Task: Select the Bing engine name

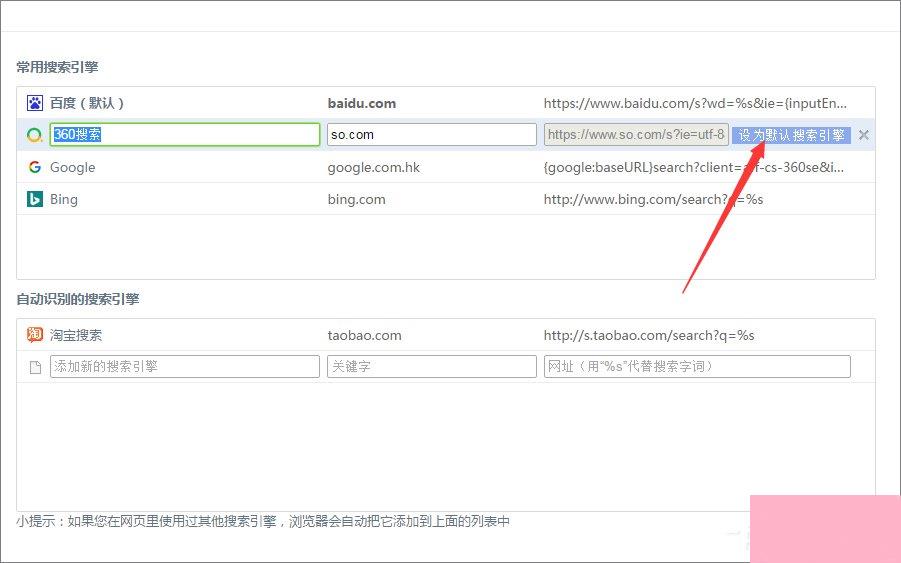Action: [x=63, y=200]
